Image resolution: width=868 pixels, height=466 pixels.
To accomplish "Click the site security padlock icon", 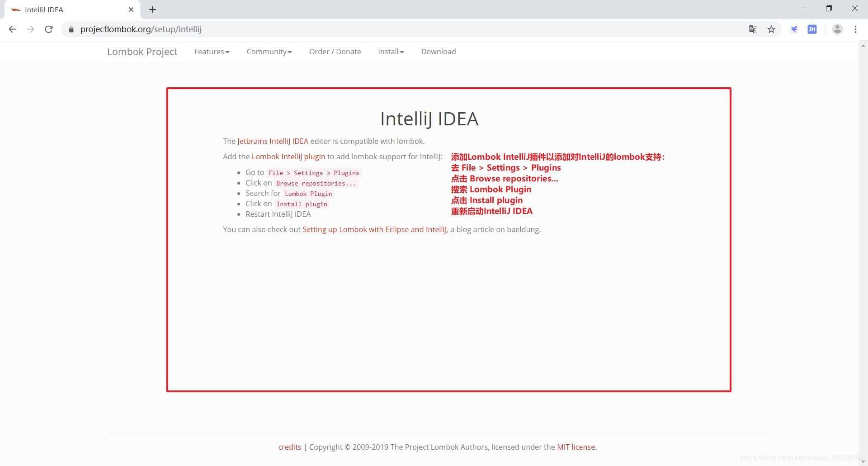I will pos(71,29).
